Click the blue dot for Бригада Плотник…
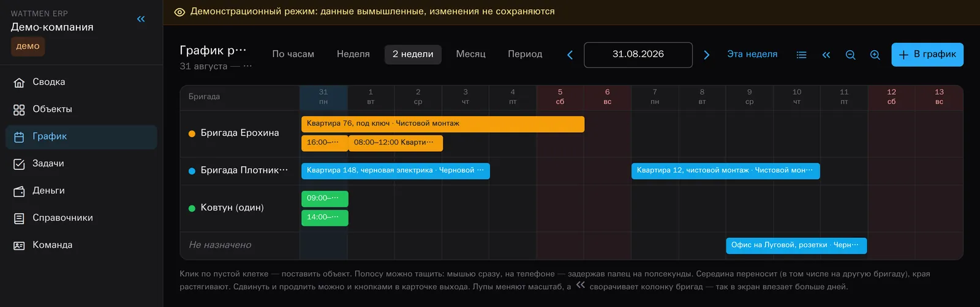980x307 pixels. [x=192, y=171]
